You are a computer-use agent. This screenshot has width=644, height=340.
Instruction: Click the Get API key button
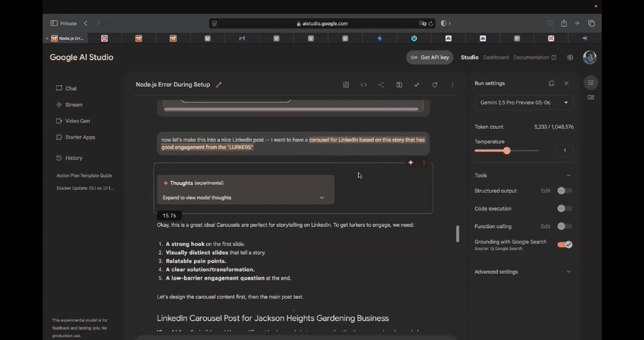pyautogui.click(x=430, y=57)
